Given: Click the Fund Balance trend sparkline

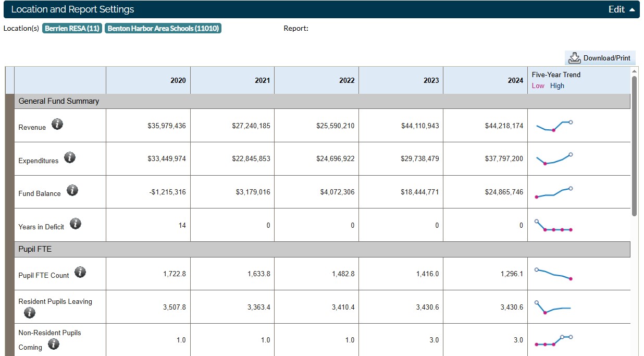Looking at the screenshot, I should (x=554, y=192).
